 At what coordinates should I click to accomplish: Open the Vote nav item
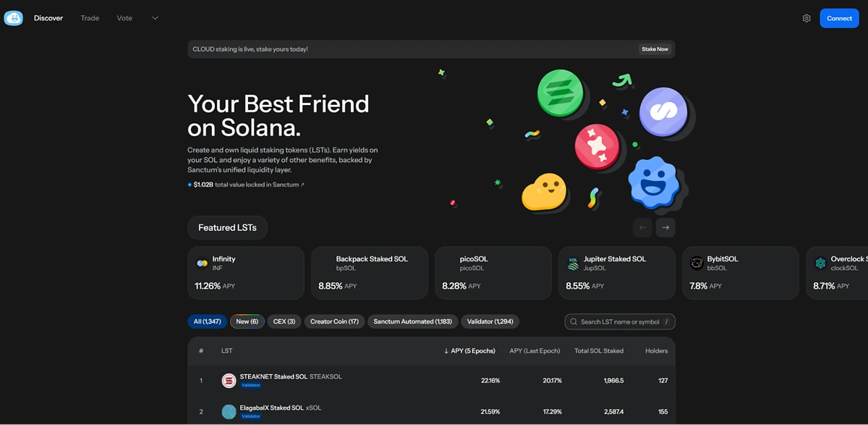124,18
